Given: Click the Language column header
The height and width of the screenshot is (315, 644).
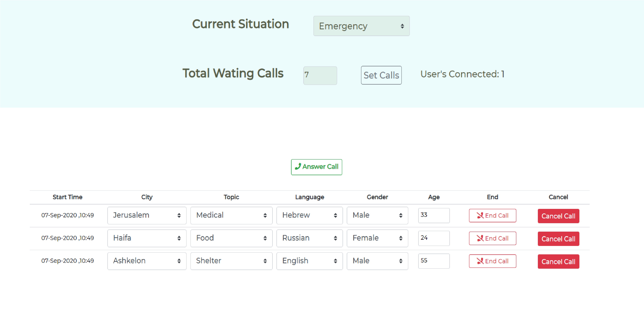Looking at the screenshot, I should pyautogui.click(x=310, y=197).
